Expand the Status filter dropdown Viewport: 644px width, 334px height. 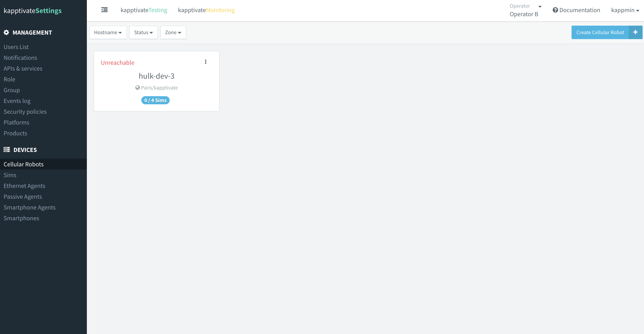tap(143, 32)
